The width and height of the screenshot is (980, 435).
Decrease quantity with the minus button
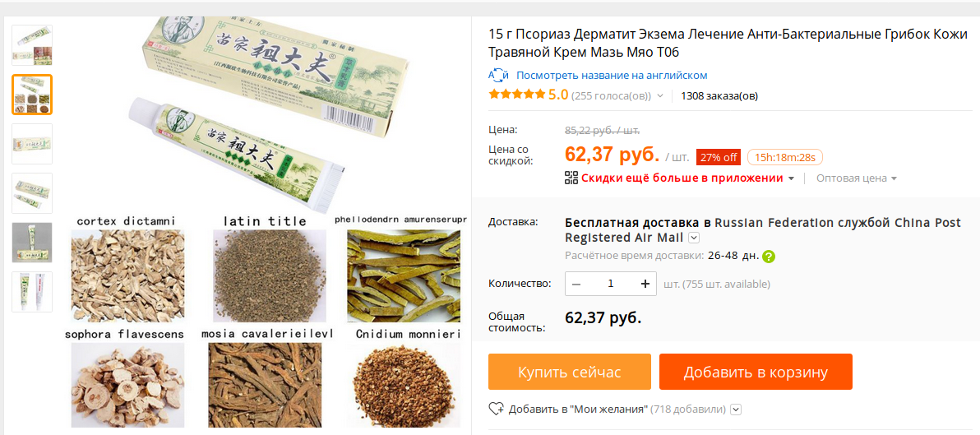click(x=576, y=284)
